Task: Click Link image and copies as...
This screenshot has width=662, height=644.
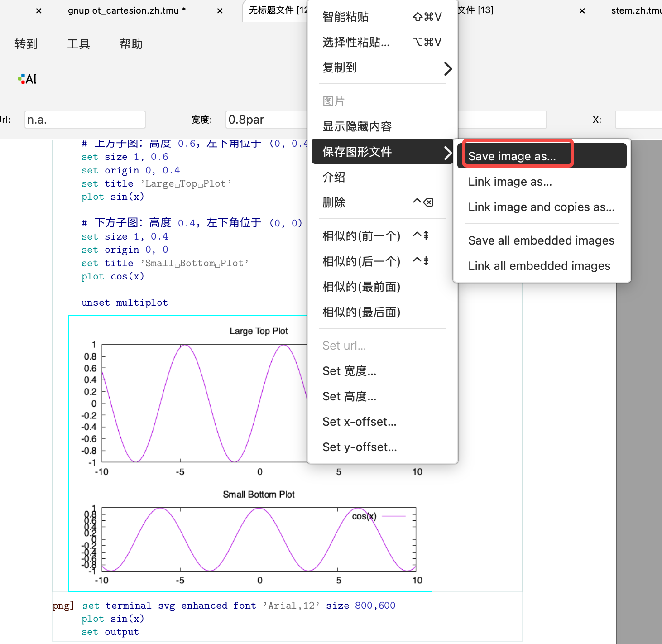Action: pyautogui.click(x=541, y=207)
